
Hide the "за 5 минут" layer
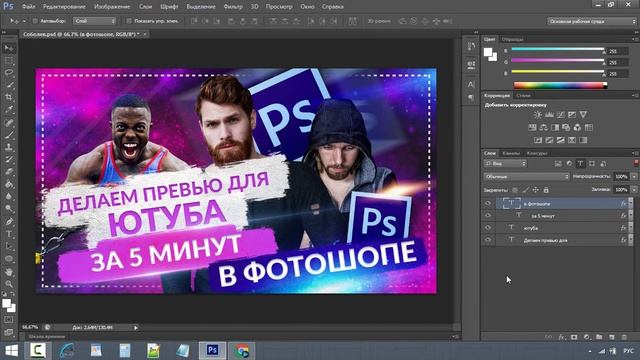488,216
